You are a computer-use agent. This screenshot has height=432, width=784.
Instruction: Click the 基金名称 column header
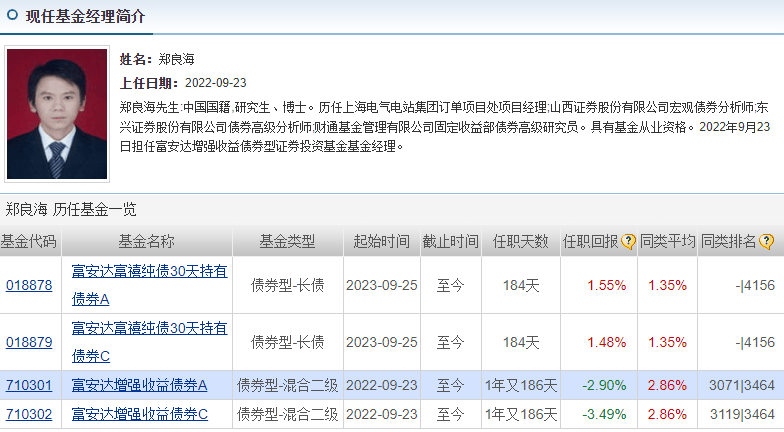146,242
